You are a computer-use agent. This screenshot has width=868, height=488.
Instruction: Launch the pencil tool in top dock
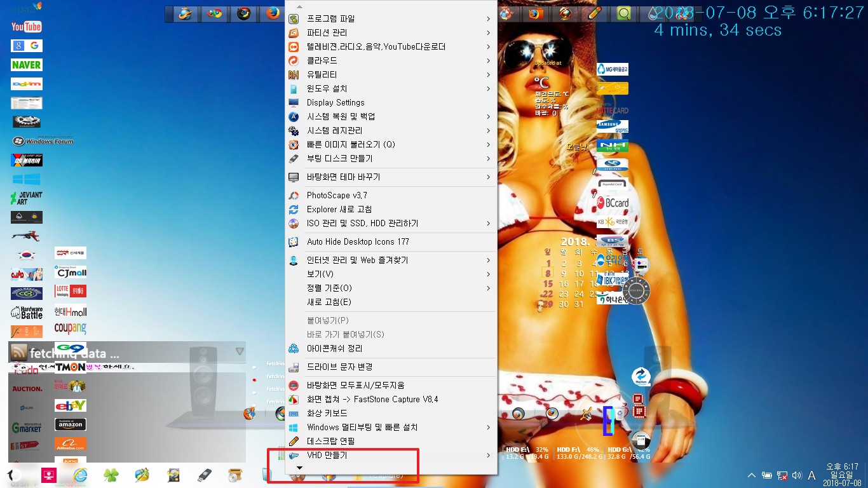[594, 13]
